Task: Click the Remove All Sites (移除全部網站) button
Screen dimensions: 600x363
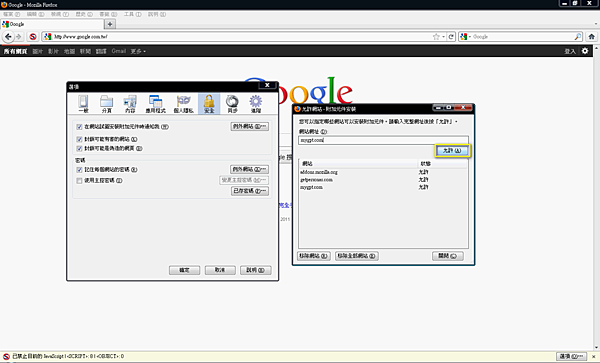Action: click(x=357, y=256)
